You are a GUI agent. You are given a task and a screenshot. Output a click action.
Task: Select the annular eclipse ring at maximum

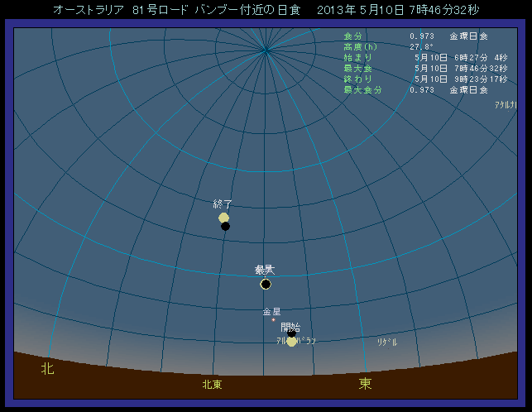[x=266, y=284]
